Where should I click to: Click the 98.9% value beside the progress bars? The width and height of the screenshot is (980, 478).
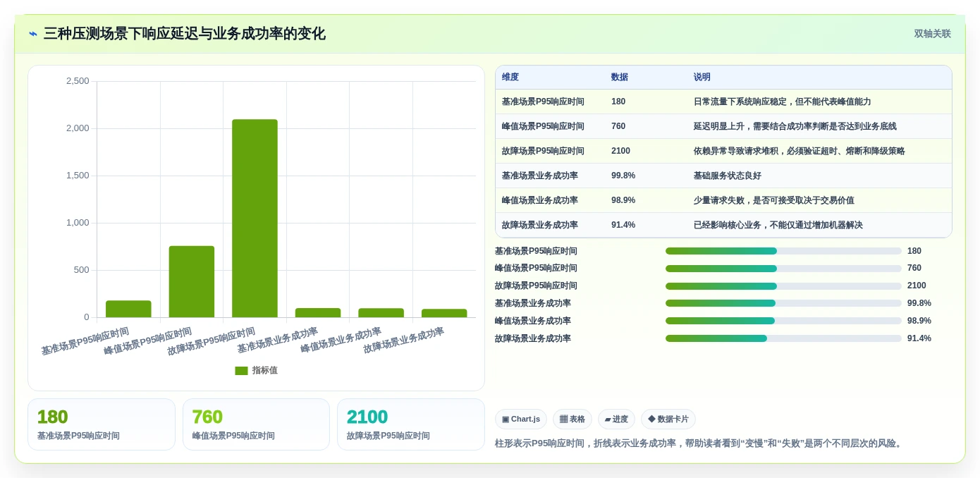click(919, 321)
